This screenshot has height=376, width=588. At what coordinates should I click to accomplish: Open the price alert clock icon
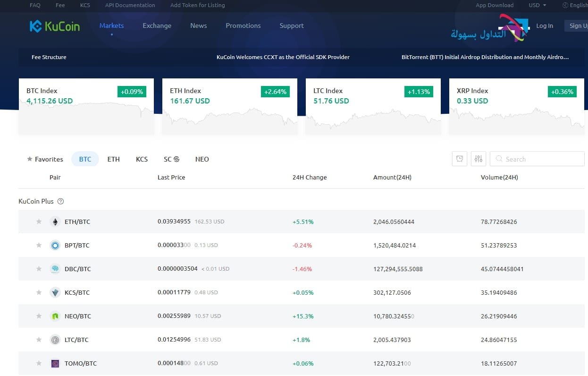click(x=459, y=159)
